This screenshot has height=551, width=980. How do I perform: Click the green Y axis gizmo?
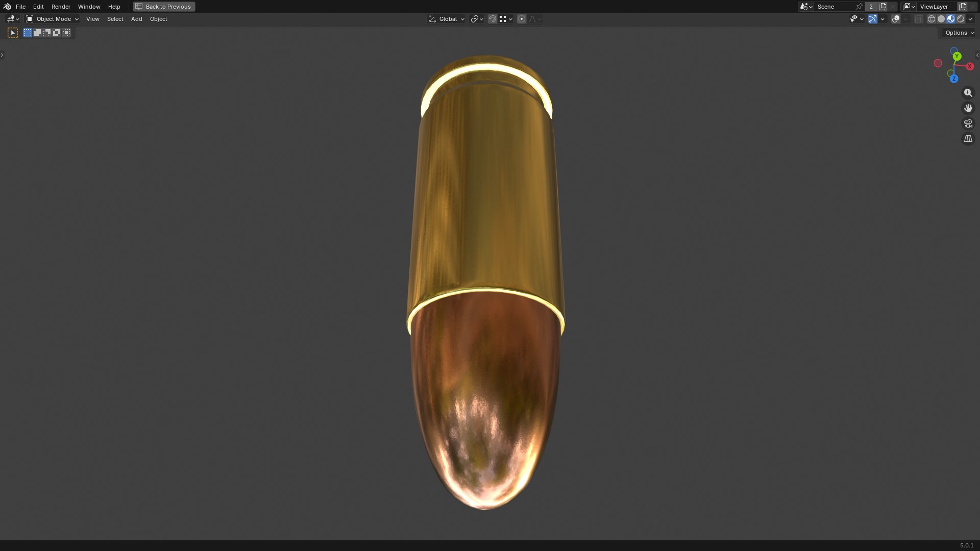click(x=957, y=56)
